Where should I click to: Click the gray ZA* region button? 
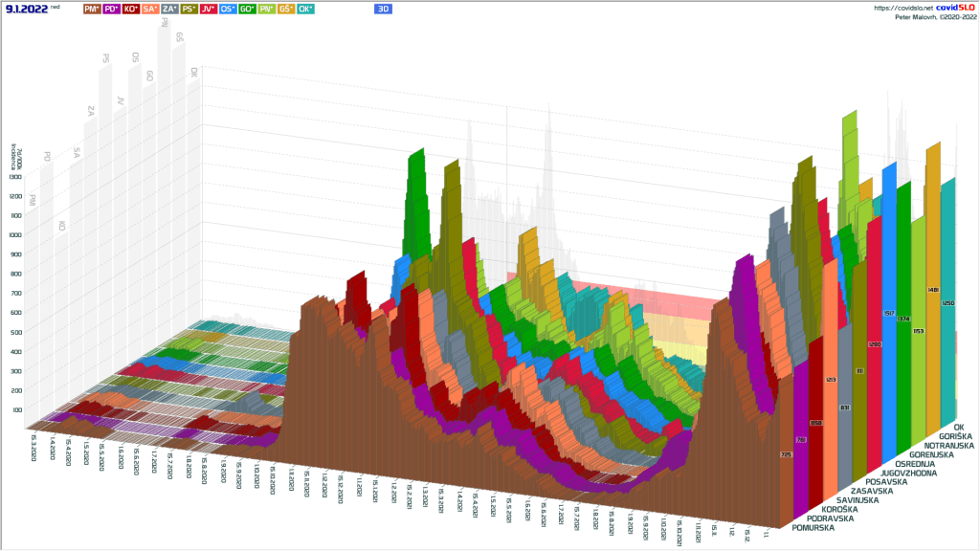pos(169,9)
